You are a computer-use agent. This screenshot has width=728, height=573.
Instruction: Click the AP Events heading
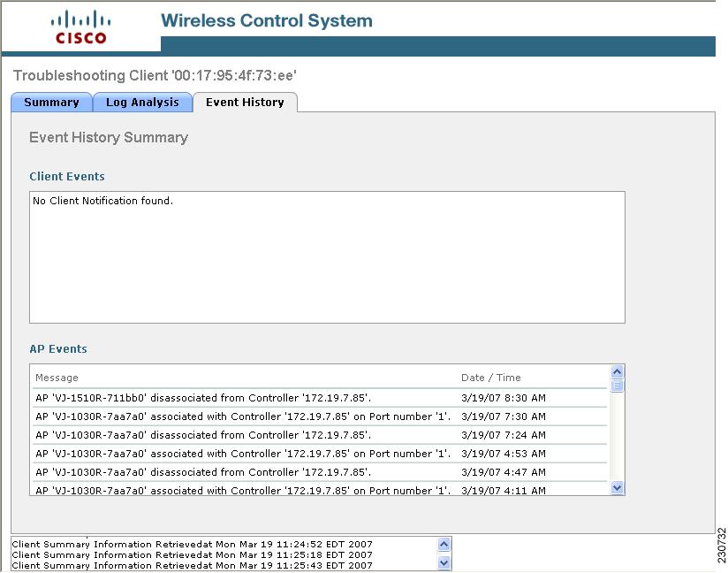58,349
